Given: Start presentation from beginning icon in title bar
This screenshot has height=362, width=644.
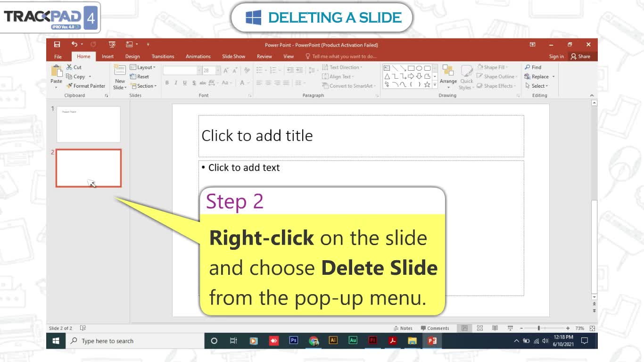Looking at the screenshot, I should pos(112,44).
